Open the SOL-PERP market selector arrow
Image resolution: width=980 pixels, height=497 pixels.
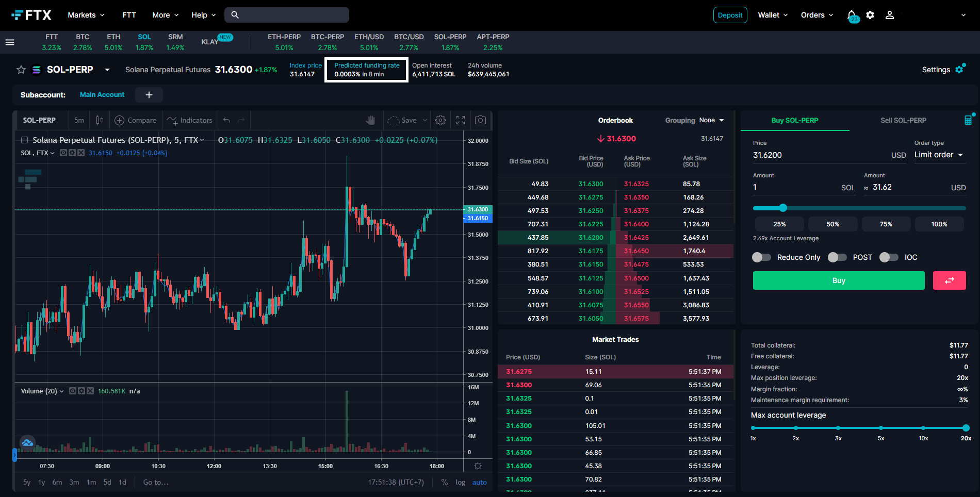[x=107, y=70]
